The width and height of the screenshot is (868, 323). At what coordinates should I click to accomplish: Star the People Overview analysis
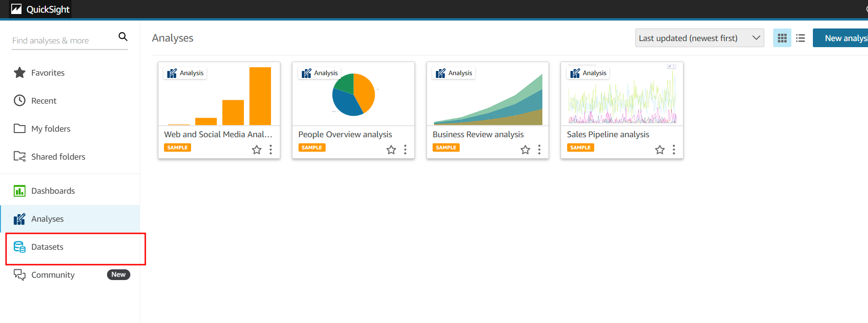pos(391,150)
